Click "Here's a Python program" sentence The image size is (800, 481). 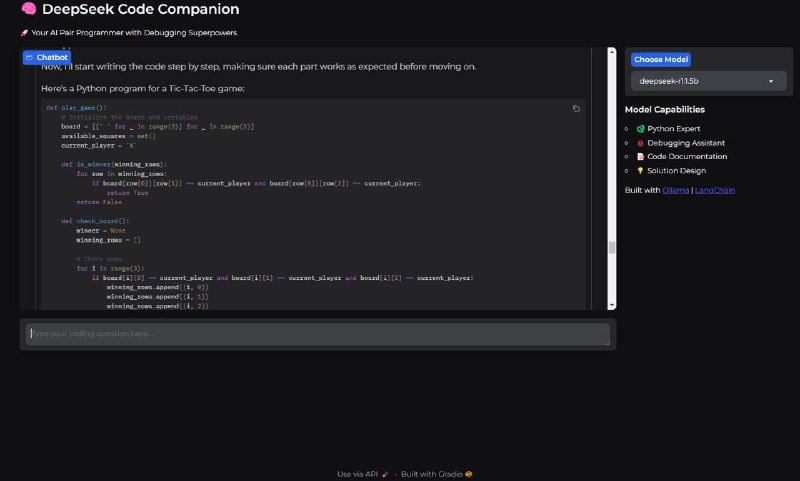pyautogui.click(x=143, y=89)
